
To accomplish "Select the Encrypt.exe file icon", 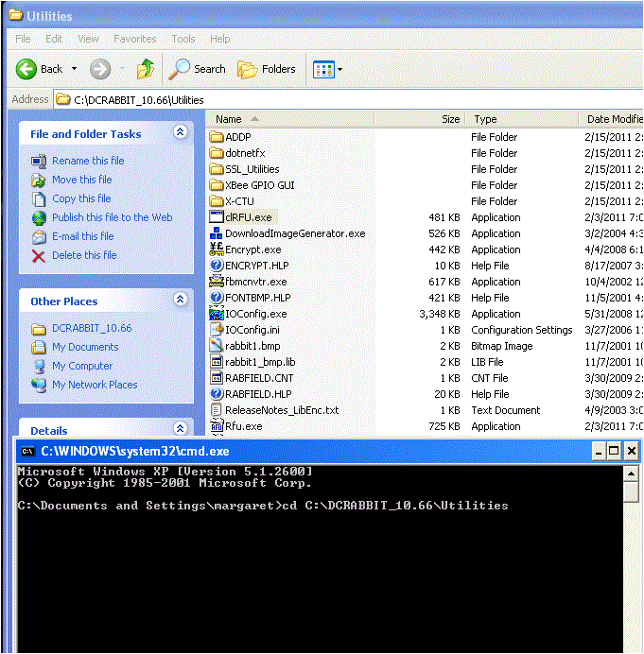I will [217, 250].
